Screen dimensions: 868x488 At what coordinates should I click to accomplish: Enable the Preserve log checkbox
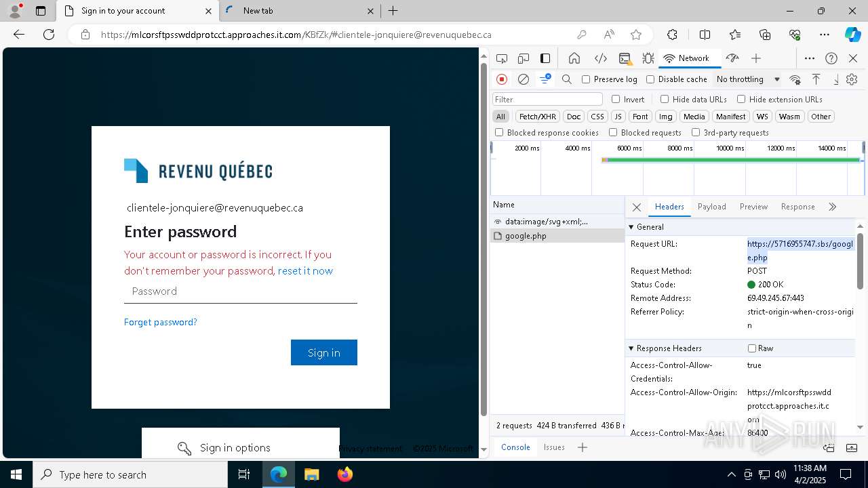pos(586,79)
